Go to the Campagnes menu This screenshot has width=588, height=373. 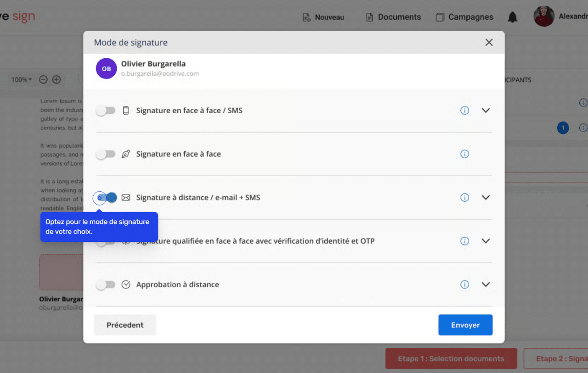(x=464, y=17)
